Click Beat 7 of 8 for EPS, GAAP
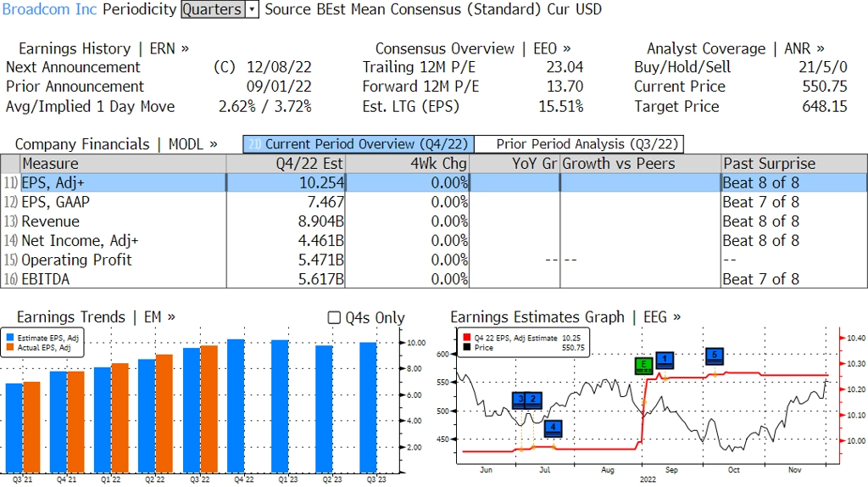Viewport: 868px width, 487px height. pos(760,202)
